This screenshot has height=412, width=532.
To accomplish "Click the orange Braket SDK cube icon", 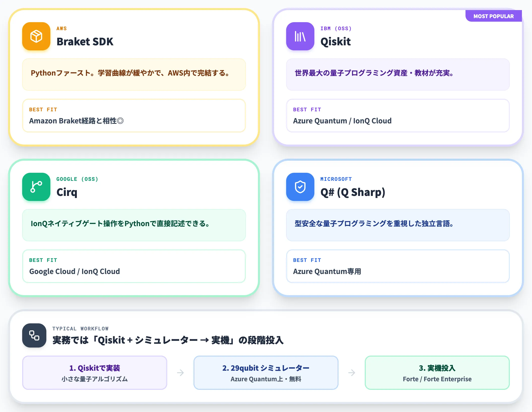I will pyautogui.click(x=36, y=36).
